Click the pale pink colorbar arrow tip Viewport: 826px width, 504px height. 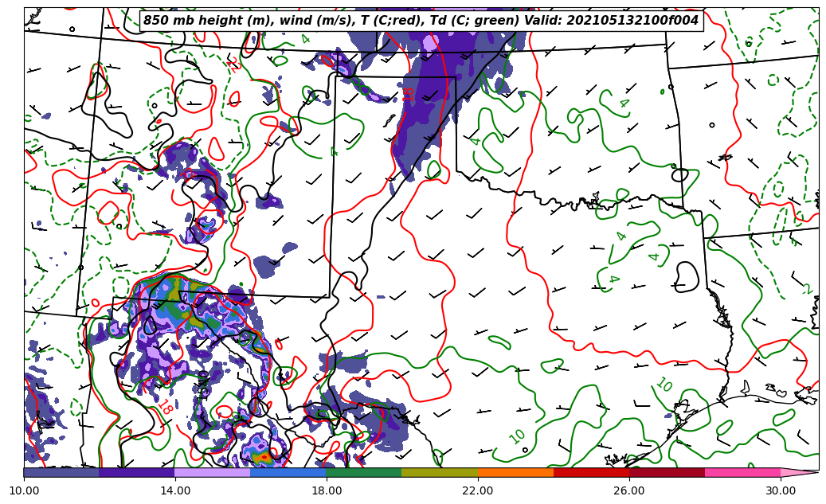(799, 472)
